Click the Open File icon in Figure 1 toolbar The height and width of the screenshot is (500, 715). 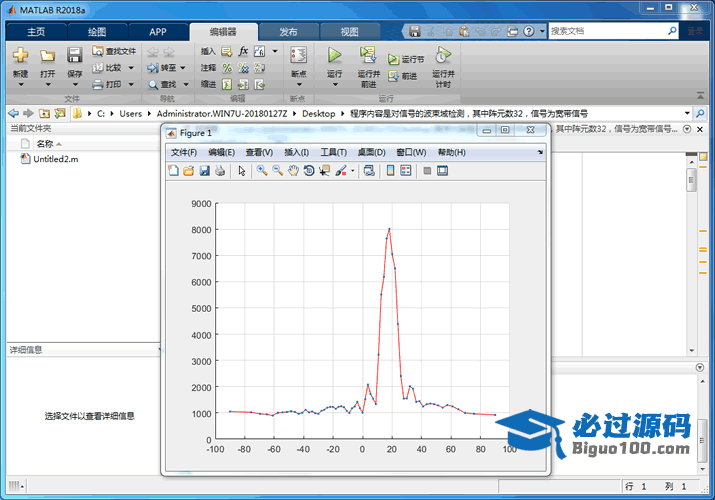pyautogui.click(x=189, y=171)
